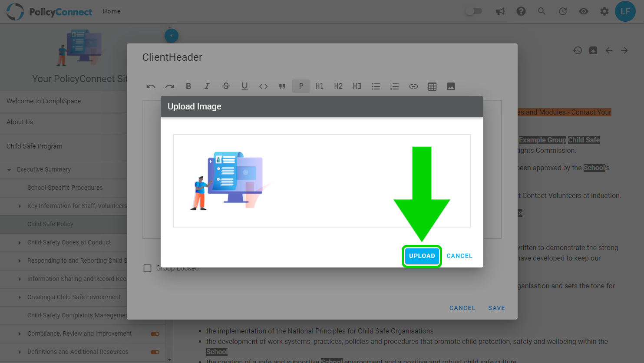This screenshot has width=644, height=363.
Task: Open the announcements megaphone icon
Action: 500,11
